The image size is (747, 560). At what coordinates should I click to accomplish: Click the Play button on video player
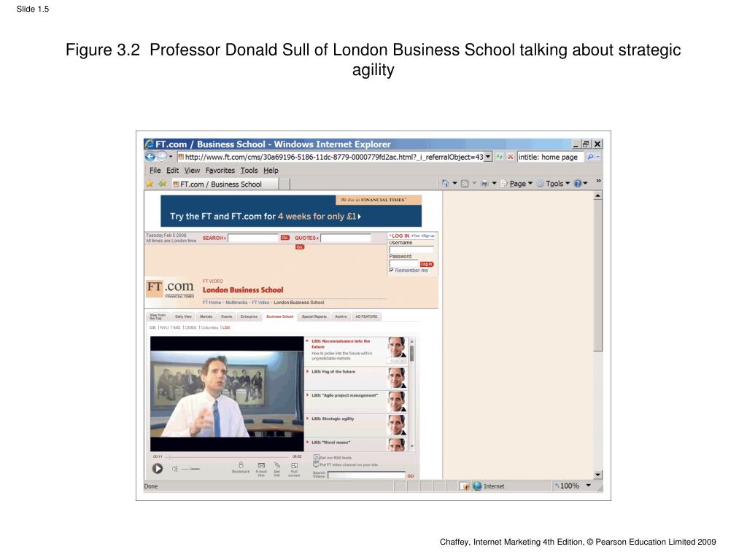point(158,469)
